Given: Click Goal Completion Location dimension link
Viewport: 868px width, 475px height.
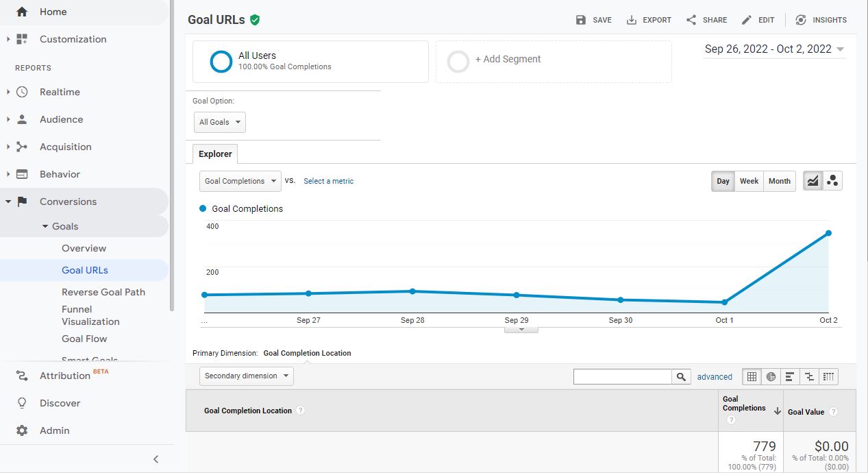Looking at the screenshot, I should pos(307,353).
